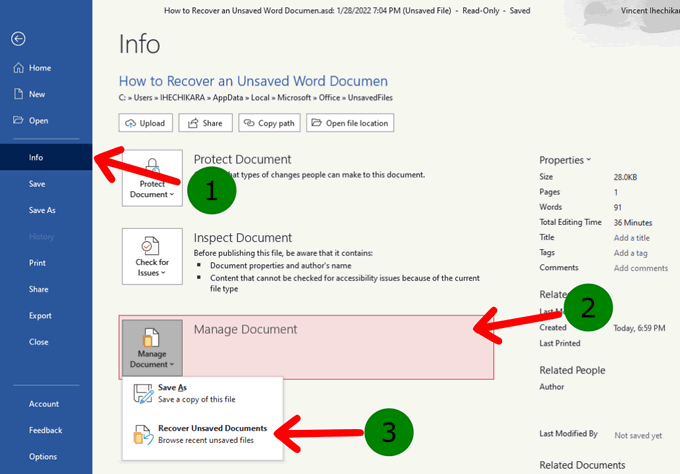Expand Check for Issues dropdown
Viewport: 680px width, 474px height.
tap(152, 256)
